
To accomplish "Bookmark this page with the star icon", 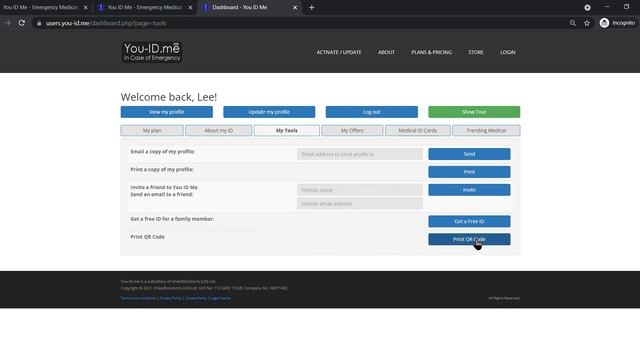I will [x=587, y=23].
